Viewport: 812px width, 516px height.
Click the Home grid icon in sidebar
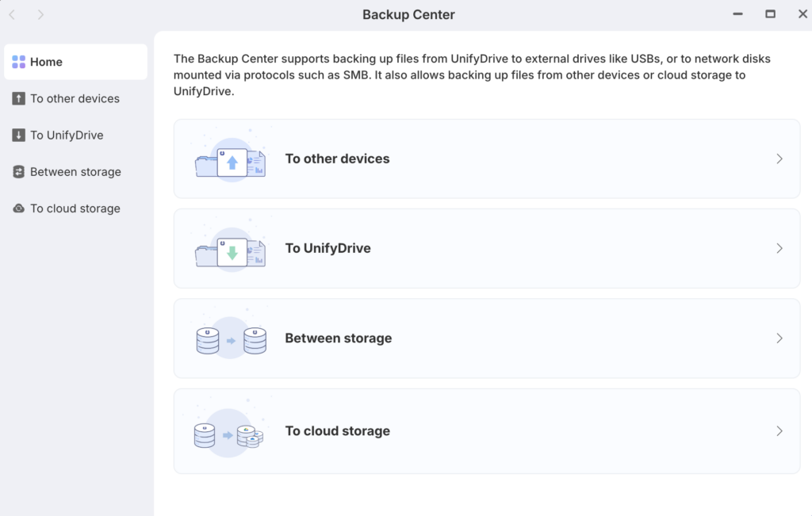coord(18,62)
